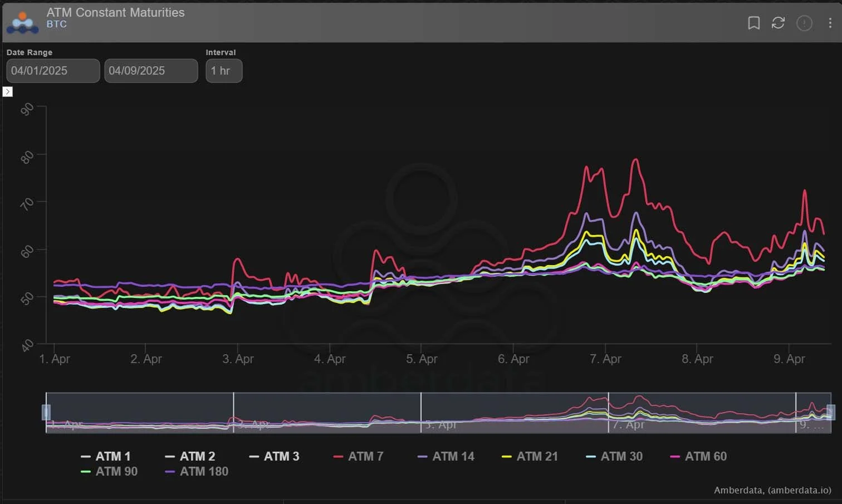Hide the ATM 14 series
Viewport: 842px width, 504px height.
coord(446,457)
